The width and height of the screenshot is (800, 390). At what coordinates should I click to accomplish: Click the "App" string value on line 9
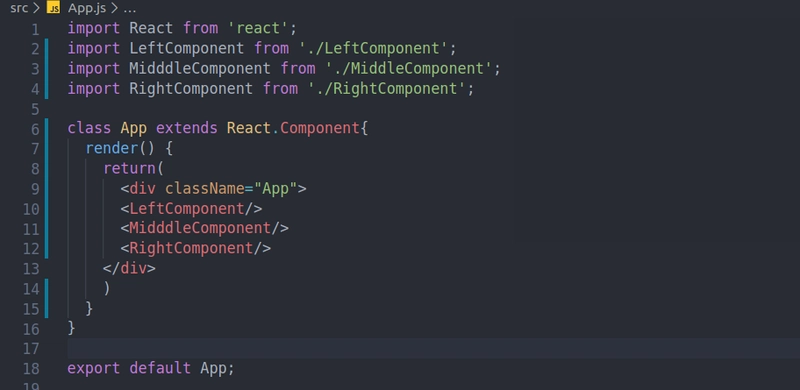[275, 188]
